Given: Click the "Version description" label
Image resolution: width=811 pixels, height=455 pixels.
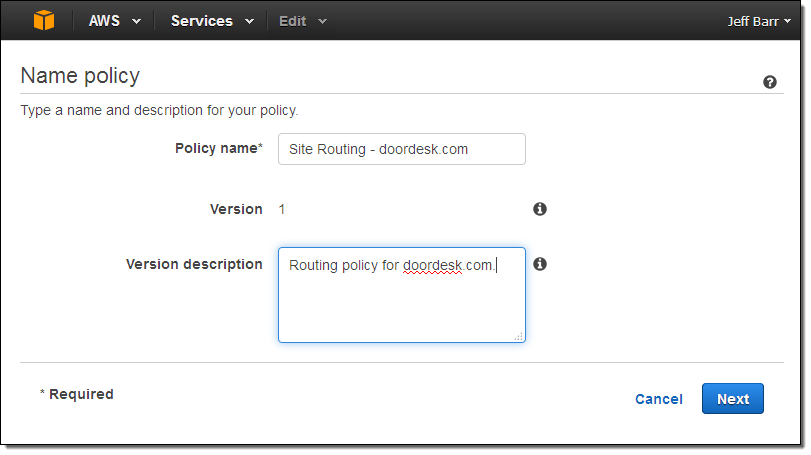Looking at the screenshot, I should pos(194,264).
